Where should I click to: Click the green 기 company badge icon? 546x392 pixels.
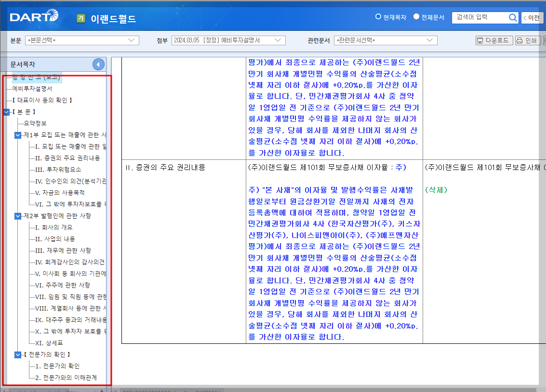pos(81,18)
